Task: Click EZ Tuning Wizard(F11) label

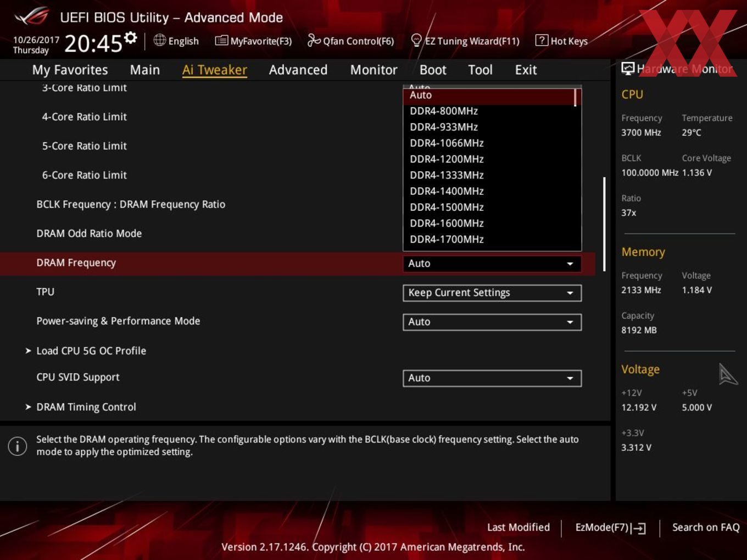Action: [x=472, y=41]
